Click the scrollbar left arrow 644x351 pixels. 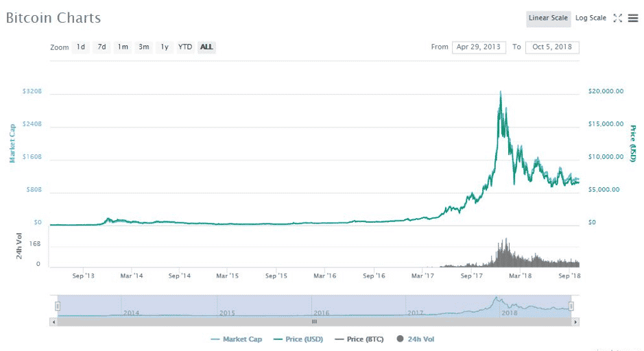[x=53, y=322]
